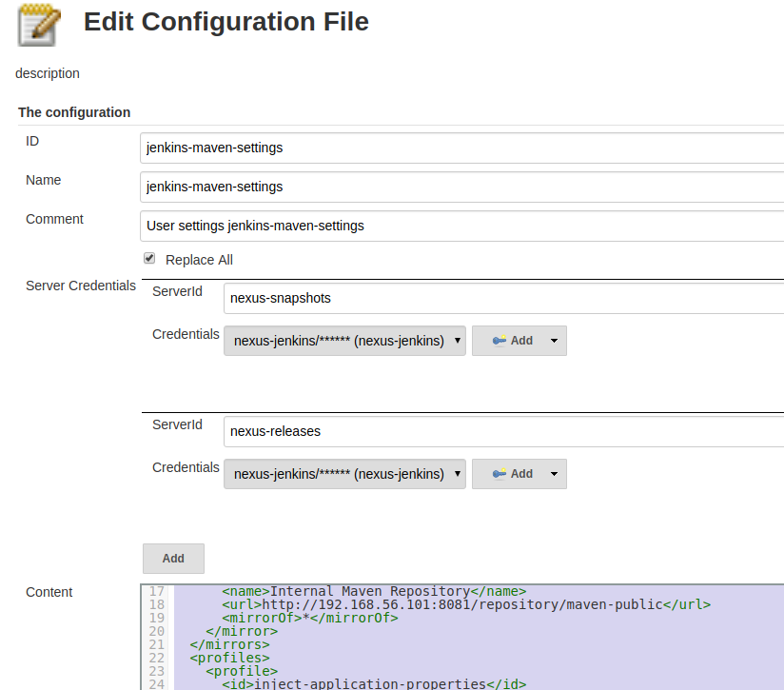Click line 17 Internal Maven Repository text
Screen dimensions: 784x690
click(370, 592)
